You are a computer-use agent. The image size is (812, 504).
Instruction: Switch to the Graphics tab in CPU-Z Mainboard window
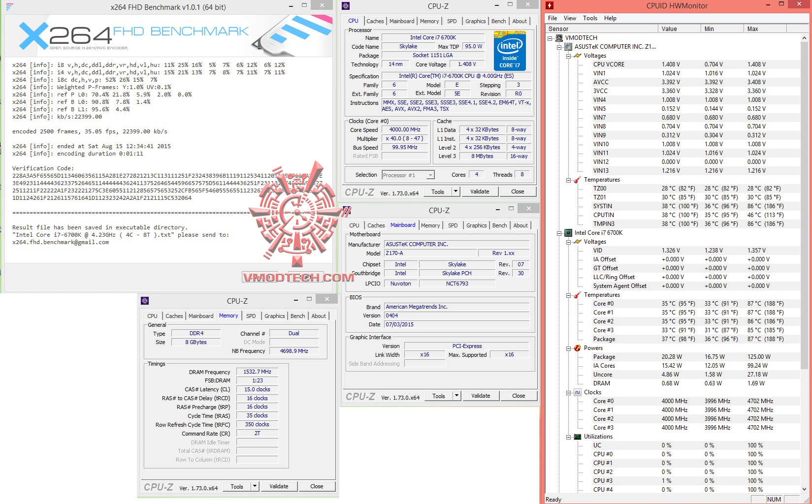point(476,225)
